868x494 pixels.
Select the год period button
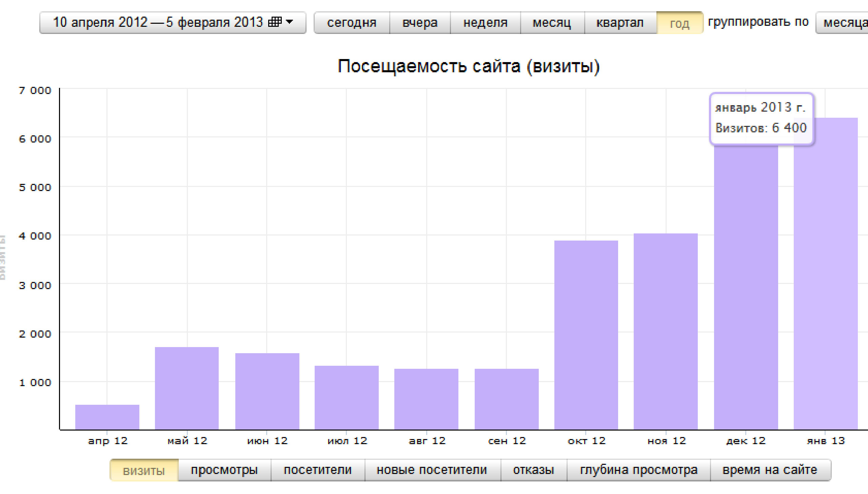(x=679, y=22)
